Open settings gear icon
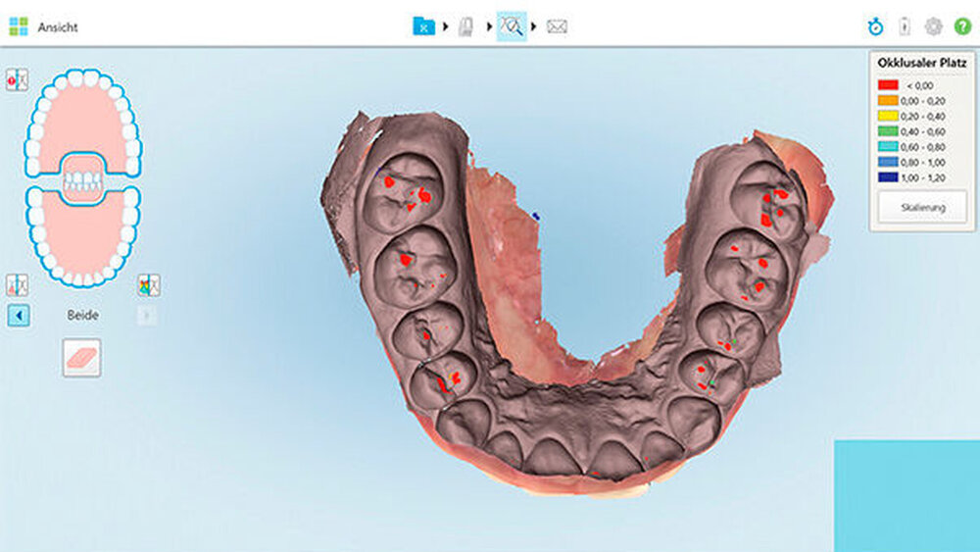The image size is (980, 552). [x=933, y=27]
